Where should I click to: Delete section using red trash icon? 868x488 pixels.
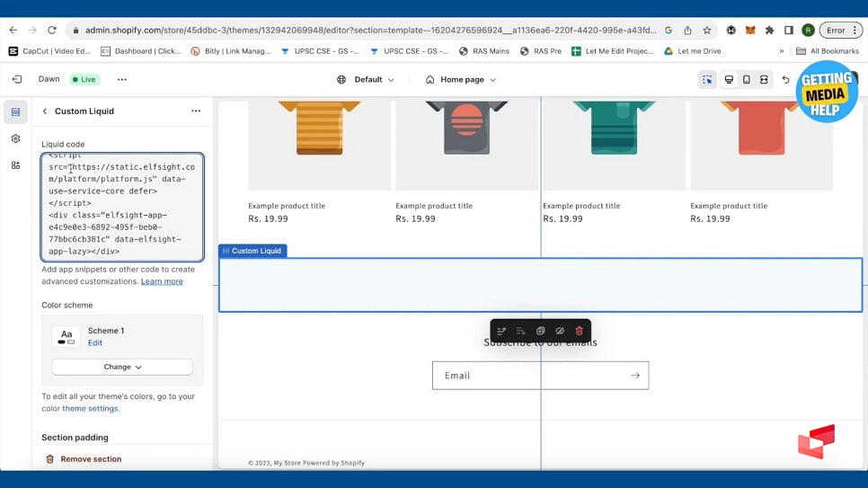(x=579, y=331)
